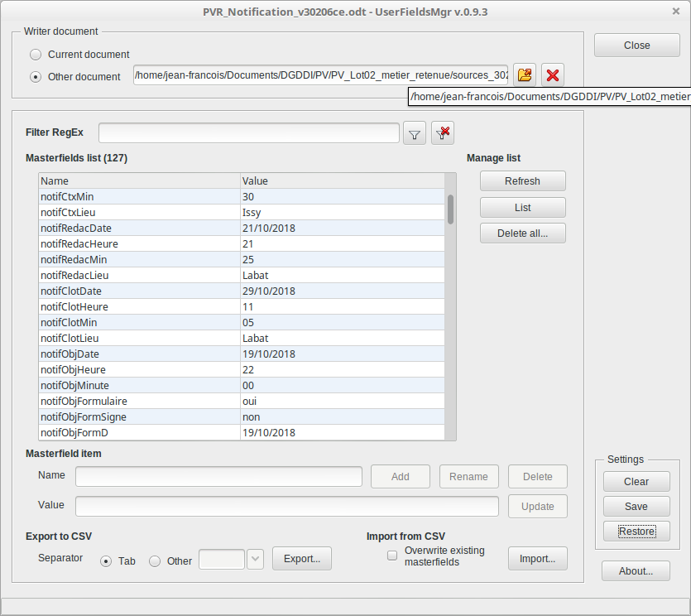Select the notifObjFormSigne row

(242, 416)
